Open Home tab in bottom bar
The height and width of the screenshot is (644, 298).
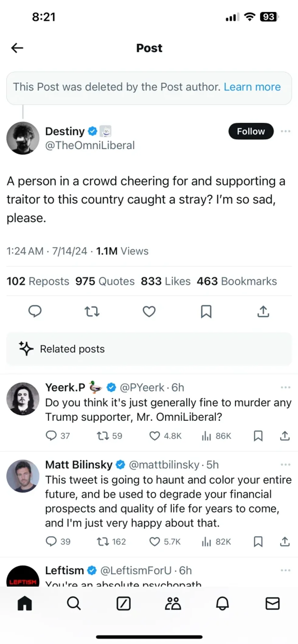tap(25, 603)
